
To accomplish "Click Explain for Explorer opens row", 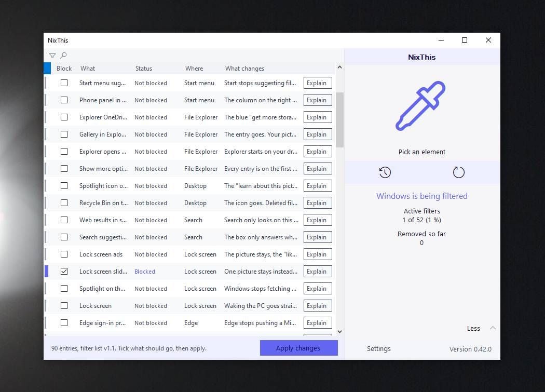I will (x=318, y=151).
